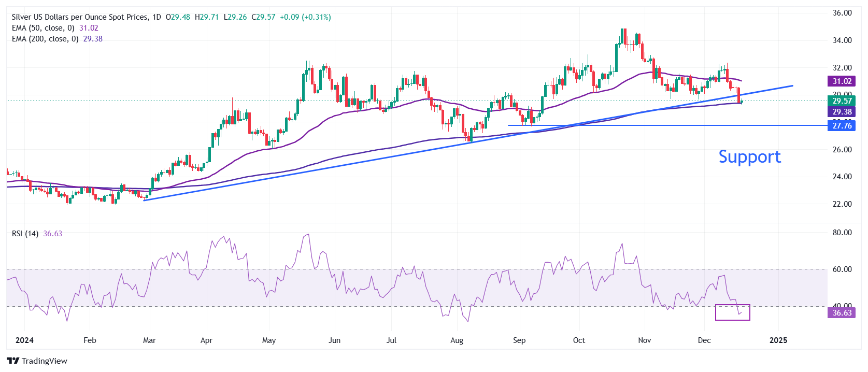Click the 60.00 level on the RSI axis
The image size is (868, 372).
(842, 269)
